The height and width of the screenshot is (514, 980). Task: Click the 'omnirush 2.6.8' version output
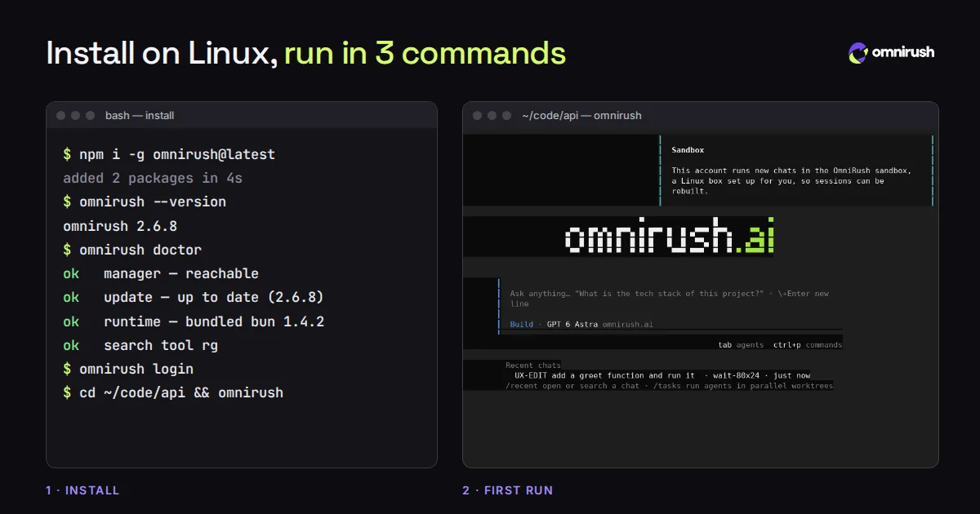120,226
